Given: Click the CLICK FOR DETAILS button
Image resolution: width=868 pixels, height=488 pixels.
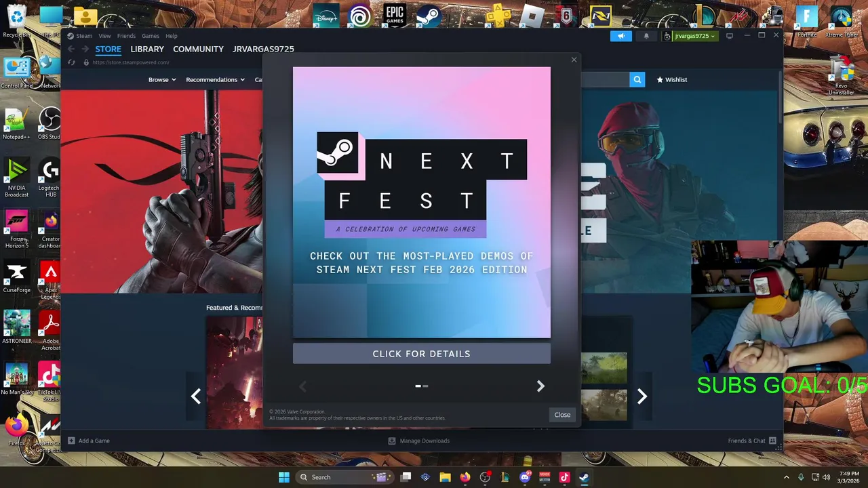Looking at the screenshot, I should (422, 354).
